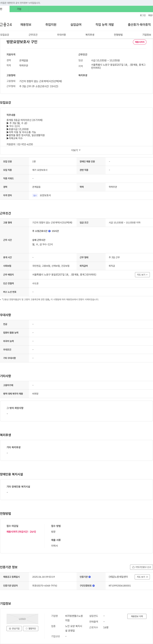
Task: Click the 요양보호사 license value
Action: tap(45, 195)
